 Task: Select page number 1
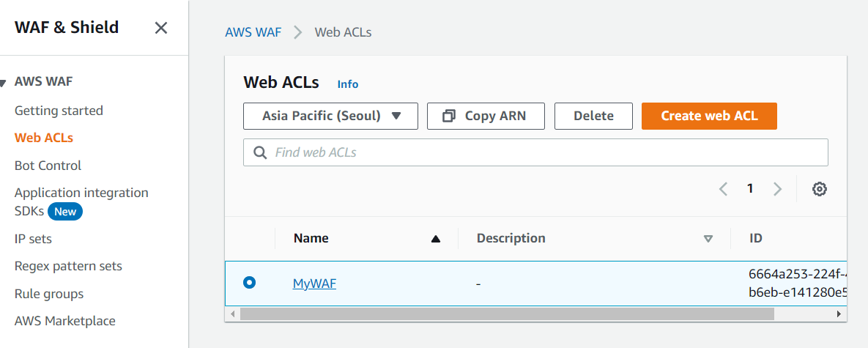[x=750, y=189]
